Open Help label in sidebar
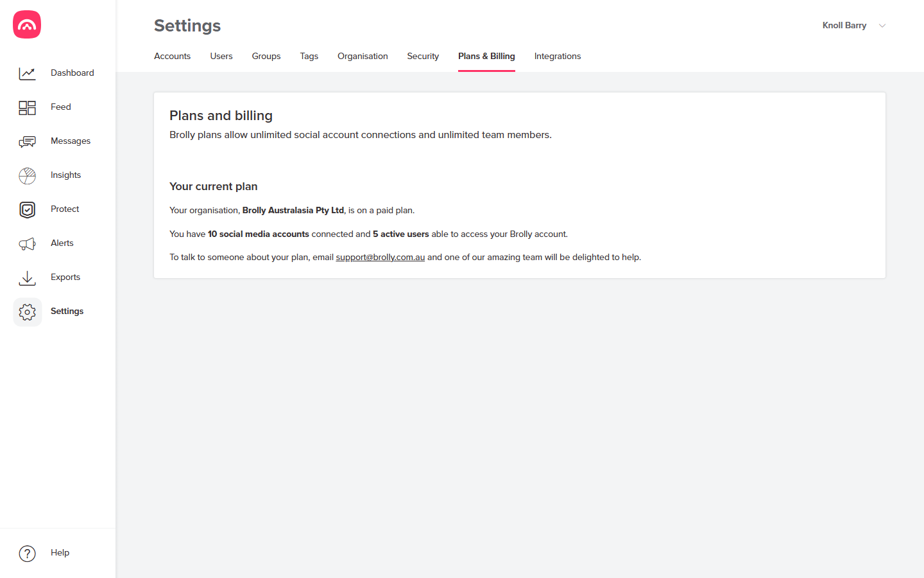The height and width of the screenshot is (578, 924). (x=60, y=552)
